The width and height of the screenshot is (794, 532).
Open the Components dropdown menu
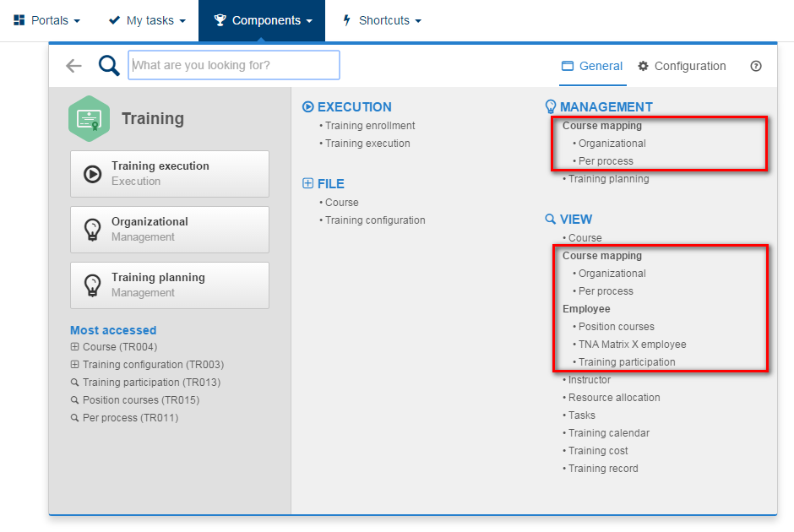point(262,20)
